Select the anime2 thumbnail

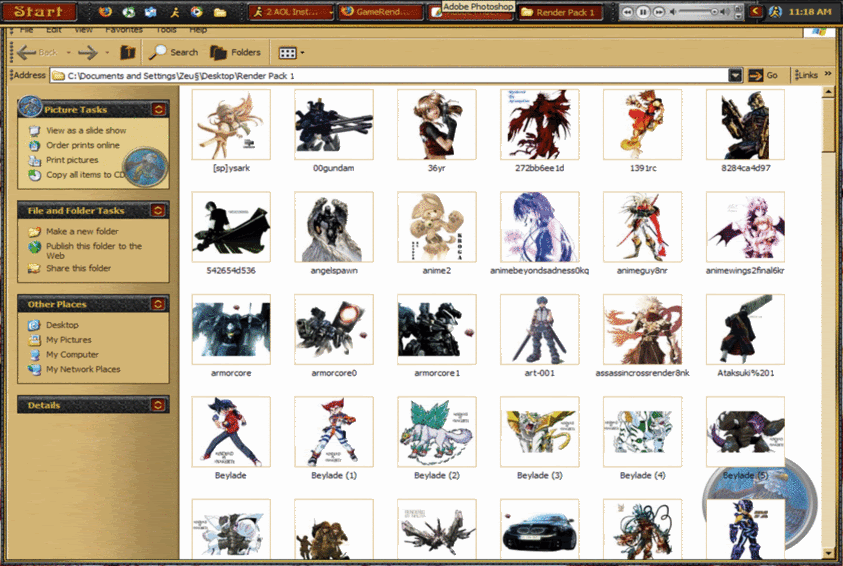(437, 227)
